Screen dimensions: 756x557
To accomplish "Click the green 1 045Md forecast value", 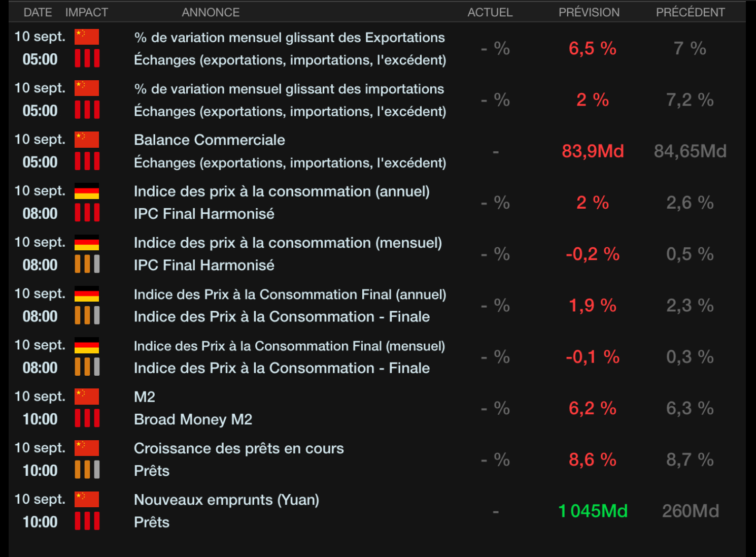I will pos(593,511).
